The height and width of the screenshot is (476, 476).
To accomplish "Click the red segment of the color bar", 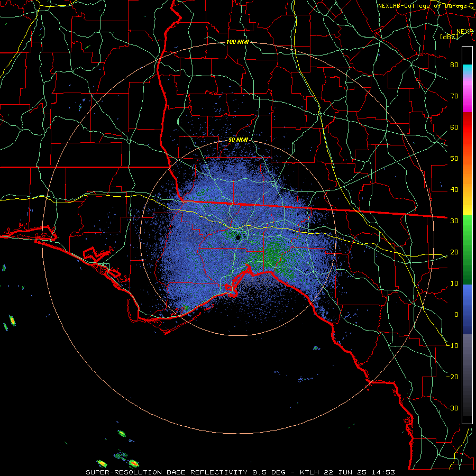I will tap(467, 127).
